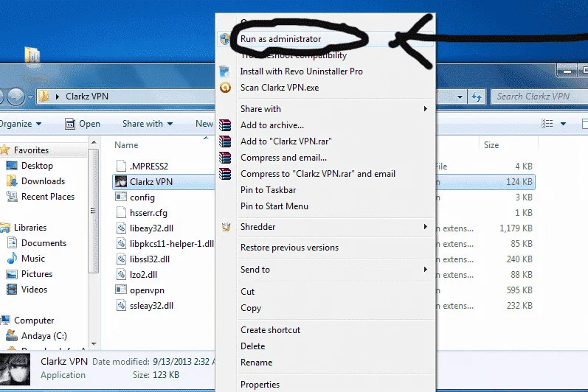Click WinRAR icon beside Compress and email
This screenshot has width=588, height=392.
click(225, 158)
